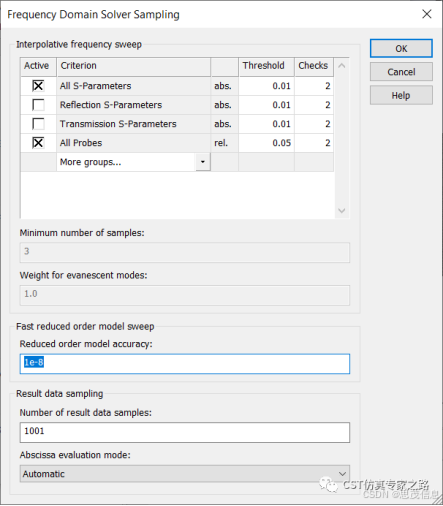Viewport: 443px width, 506px height.
Task: Select the All Probes threshold value 0.05
Action: click(281, 143)
